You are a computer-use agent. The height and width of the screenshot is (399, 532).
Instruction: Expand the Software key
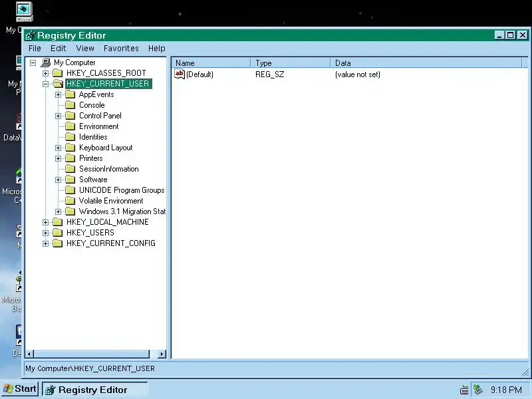(58, 180)
